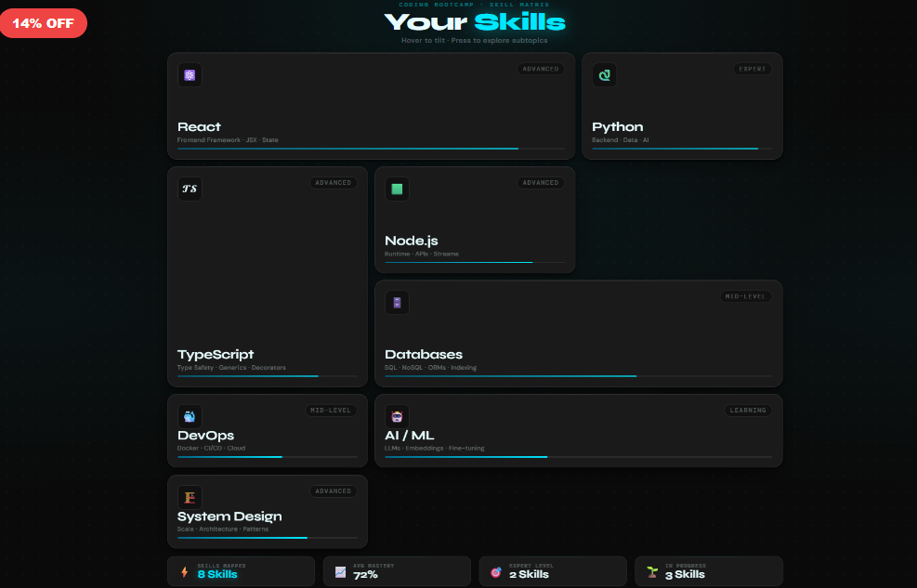Select the TypeScript TS icon
The height and width of the screenshot is (588, 917).
tap(190, 189)
